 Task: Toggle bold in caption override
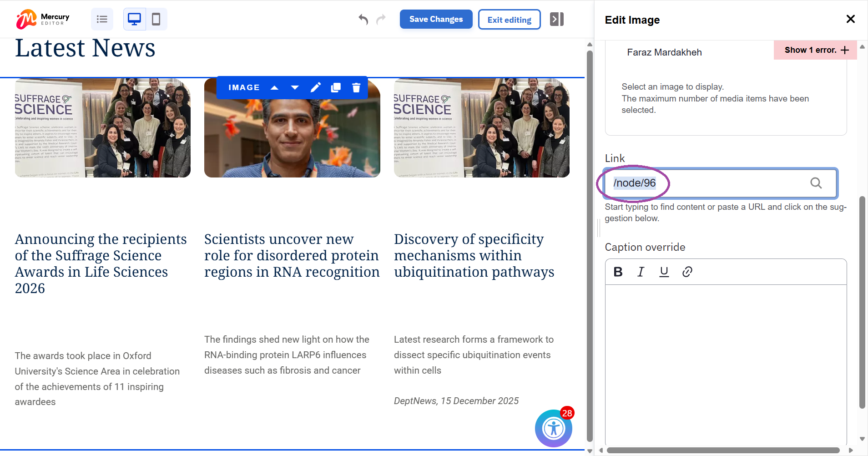618,272
